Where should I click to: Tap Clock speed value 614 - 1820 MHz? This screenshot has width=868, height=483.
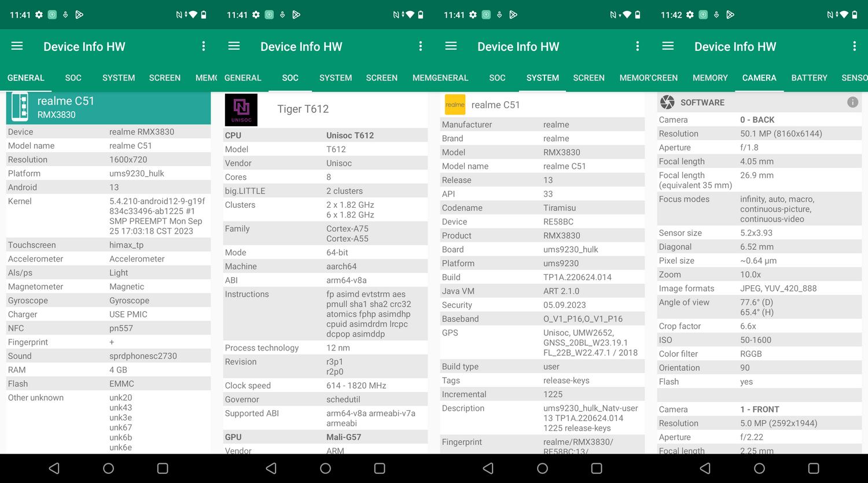(x=356, y=386)
